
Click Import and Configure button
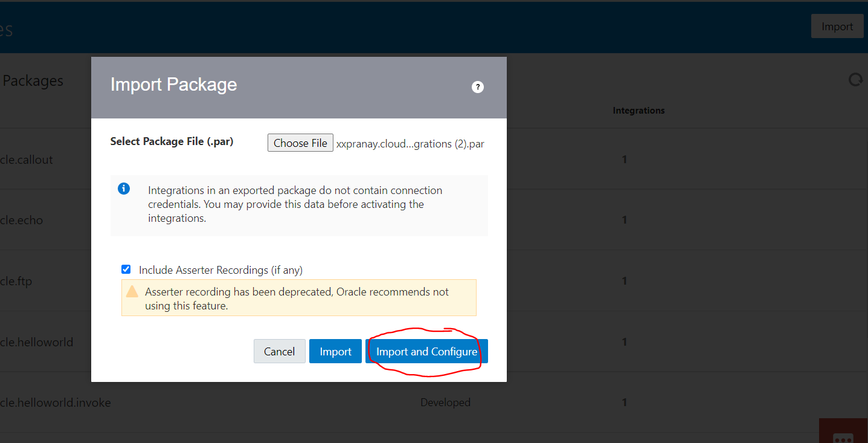[x=426, y=351]
